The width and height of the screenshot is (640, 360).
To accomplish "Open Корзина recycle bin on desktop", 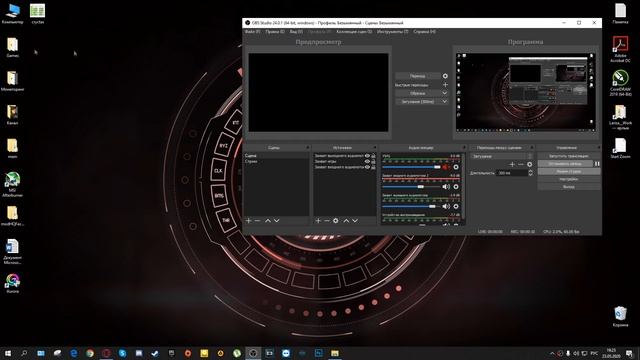I will tap(620, 317).
